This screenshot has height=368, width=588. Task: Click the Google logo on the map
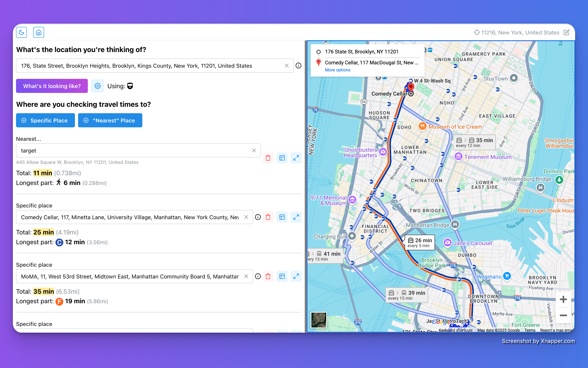pos(441,322)
